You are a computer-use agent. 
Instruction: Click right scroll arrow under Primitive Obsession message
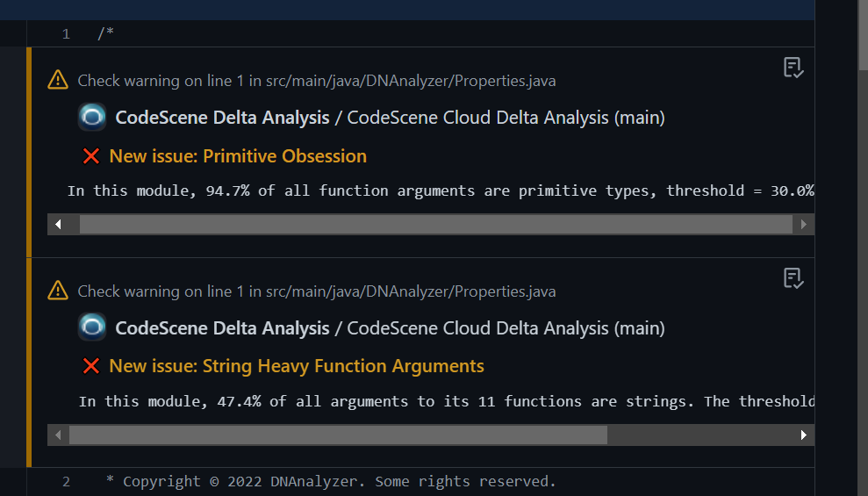pyautogui.click(x=804, y=224)
